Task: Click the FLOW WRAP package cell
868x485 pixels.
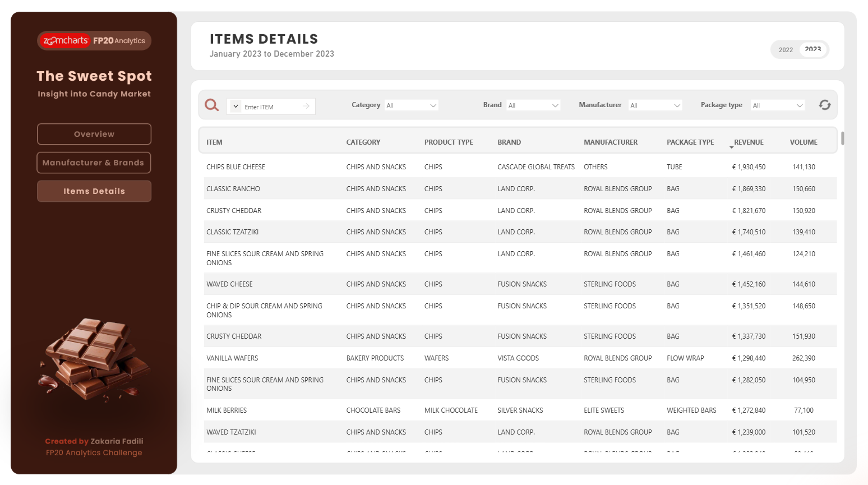Action: 685,358
